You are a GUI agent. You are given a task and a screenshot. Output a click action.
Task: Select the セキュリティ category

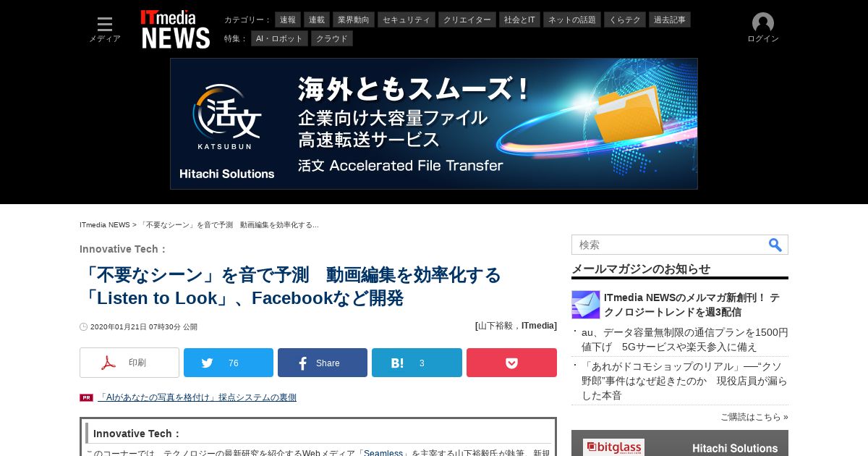click(407, 20)
